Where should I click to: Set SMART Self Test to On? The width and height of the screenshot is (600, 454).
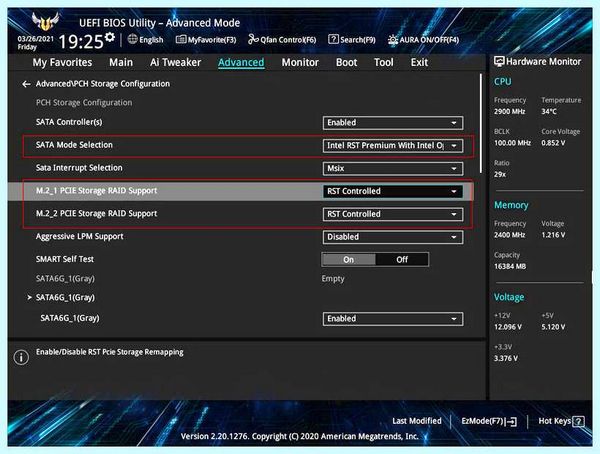click(349, 260)
